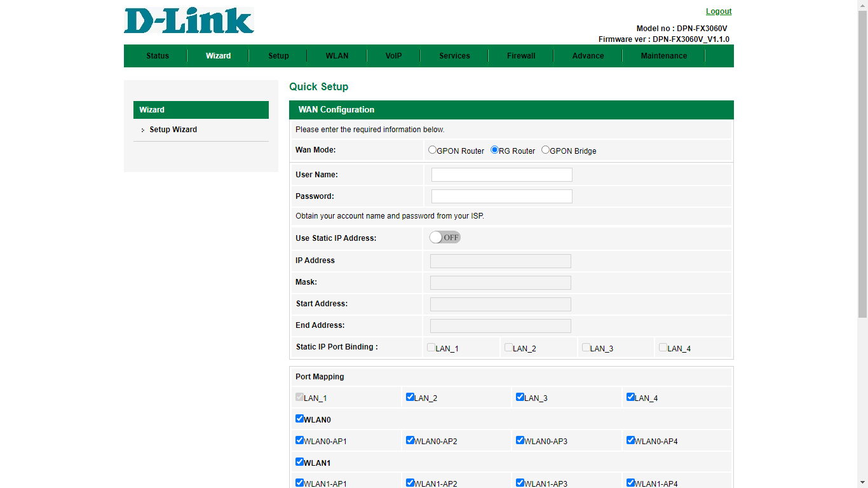Open the VoIP menu

point(393,56)
